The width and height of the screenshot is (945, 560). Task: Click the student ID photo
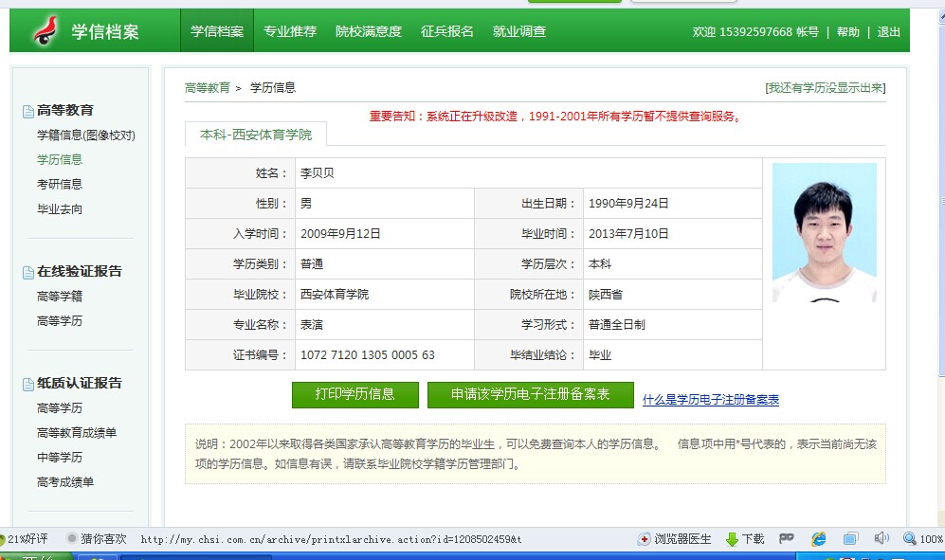824,233
